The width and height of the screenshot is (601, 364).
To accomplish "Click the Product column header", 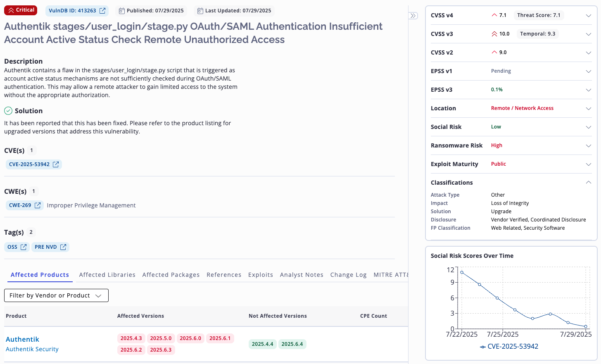I will (16, 316).
